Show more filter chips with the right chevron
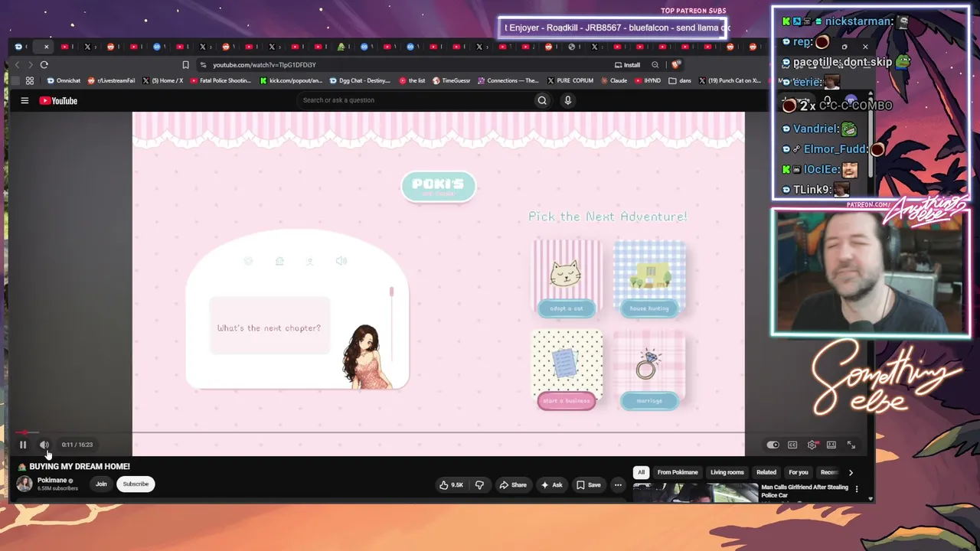The width and height of the screenshot is (980, 551). [x=851, y=472]
